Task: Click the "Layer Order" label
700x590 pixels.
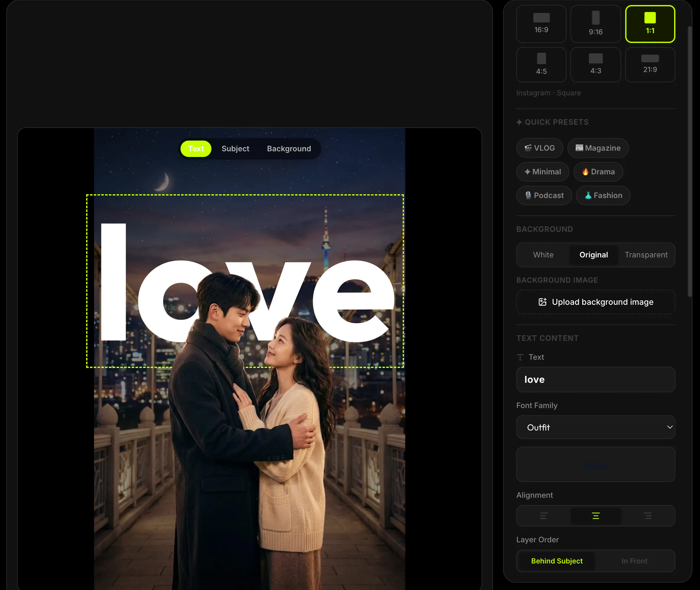Action: pyautogui.click(x=537, y=539)
